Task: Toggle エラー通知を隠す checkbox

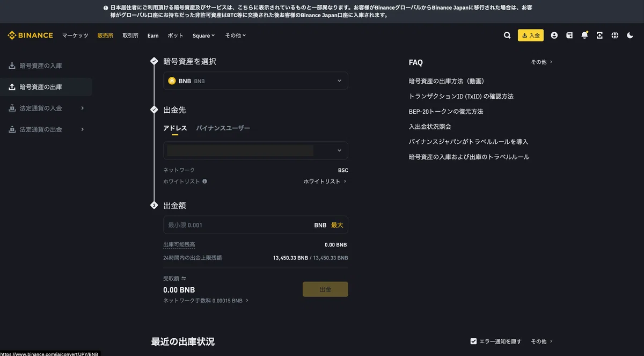Action: [x=473, y=342]
